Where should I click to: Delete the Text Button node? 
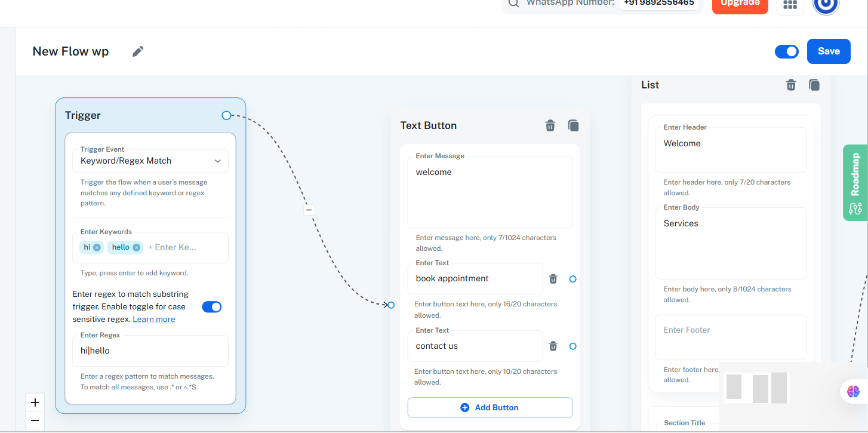pos(550,125)
